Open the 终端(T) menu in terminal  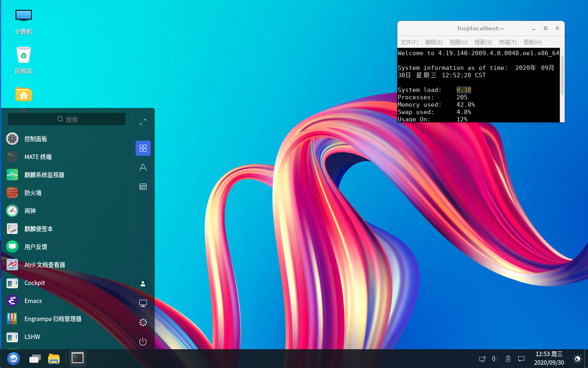[508, 42]
